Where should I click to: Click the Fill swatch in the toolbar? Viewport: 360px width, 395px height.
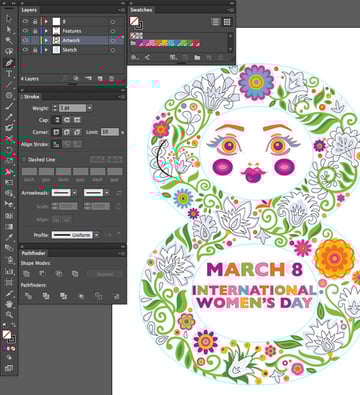coord(6,334)
